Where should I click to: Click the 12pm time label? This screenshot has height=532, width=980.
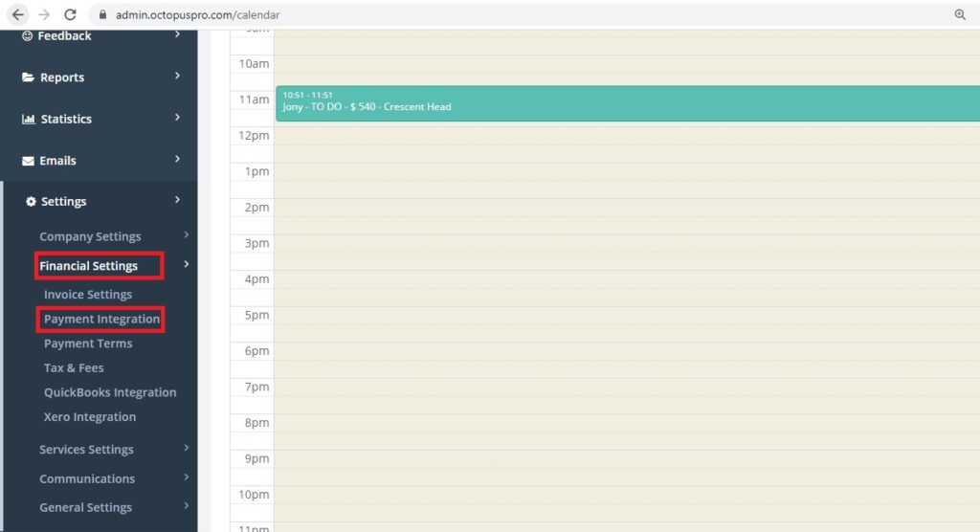click(x=254, y=135)
